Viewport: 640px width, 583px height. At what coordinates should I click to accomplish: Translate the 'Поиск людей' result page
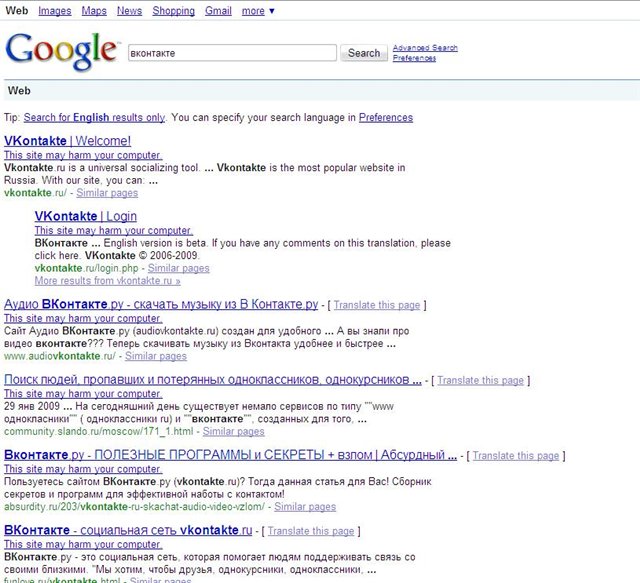click(x=480, y=381)
